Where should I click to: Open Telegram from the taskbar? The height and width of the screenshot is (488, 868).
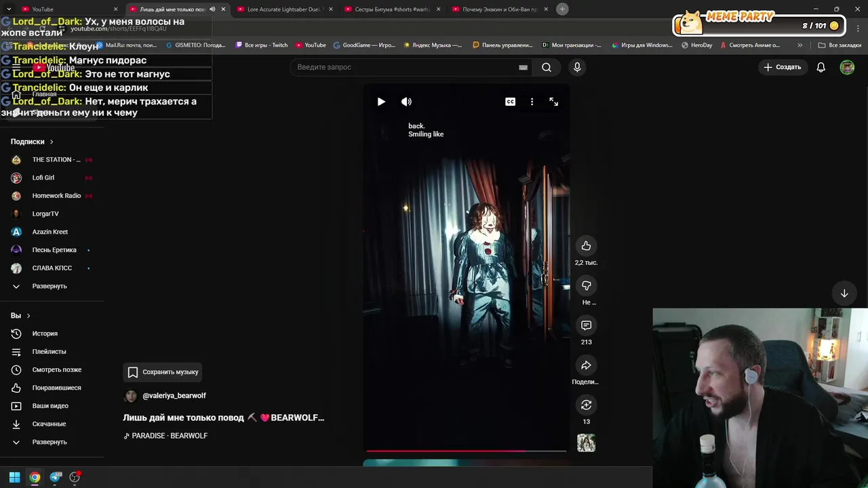click(x=56, y=477)
